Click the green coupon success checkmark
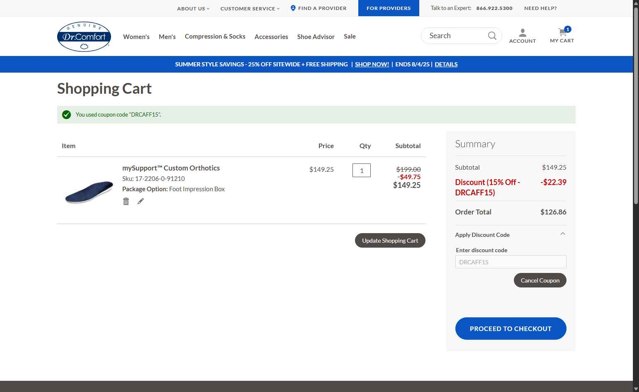The image size is (639, 392). 66,115
